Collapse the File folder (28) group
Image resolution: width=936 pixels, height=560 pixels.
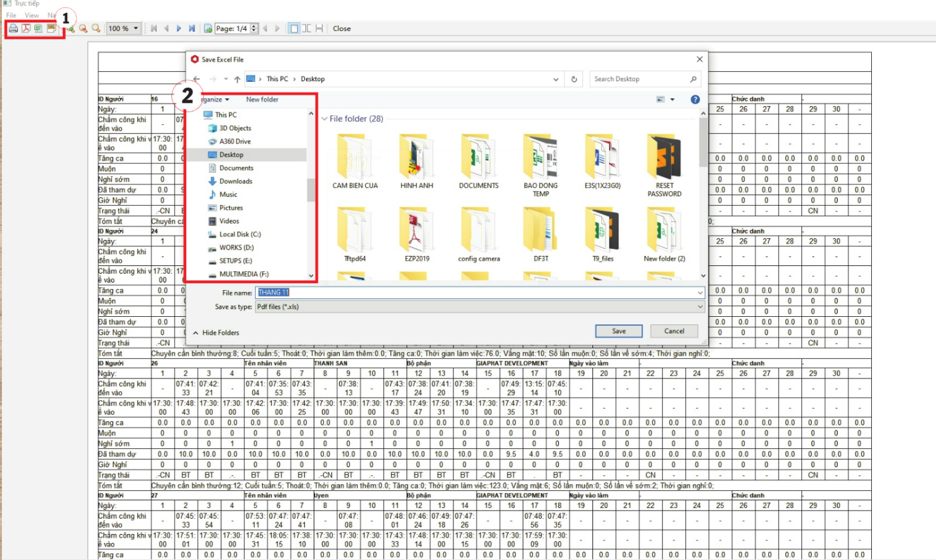pos(324,119)
